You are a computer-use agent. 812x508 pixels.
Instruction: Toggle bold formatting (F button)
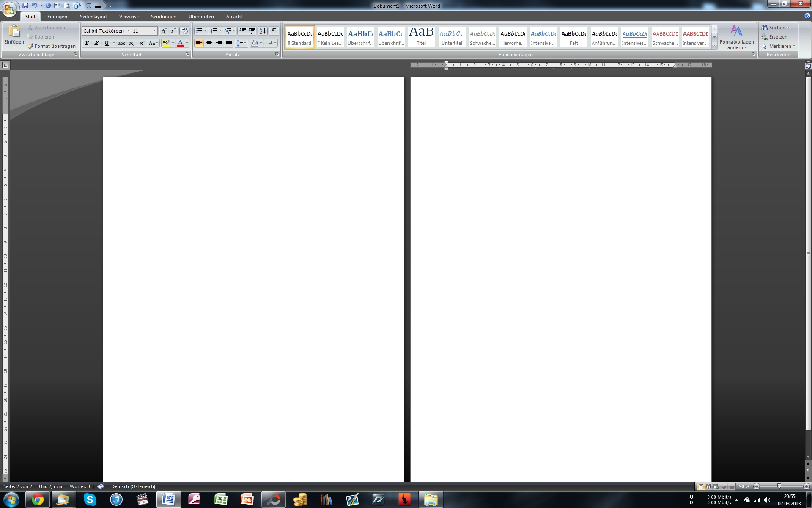click(87, 43)
